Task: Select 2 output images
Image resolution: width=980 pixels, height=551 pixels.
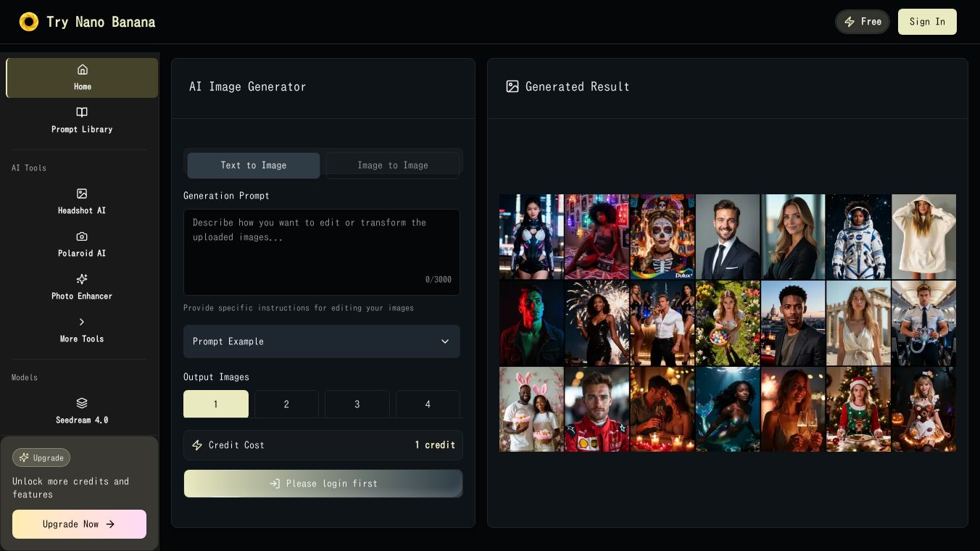Action: tap(286, 404)
